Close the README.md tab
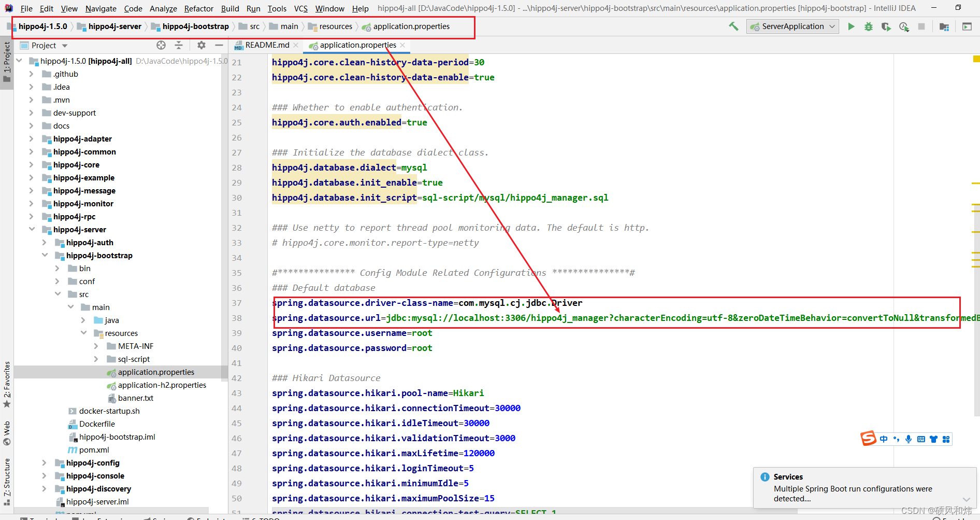The width and height of the screenshot is (980, 520). tap(296, 45)
